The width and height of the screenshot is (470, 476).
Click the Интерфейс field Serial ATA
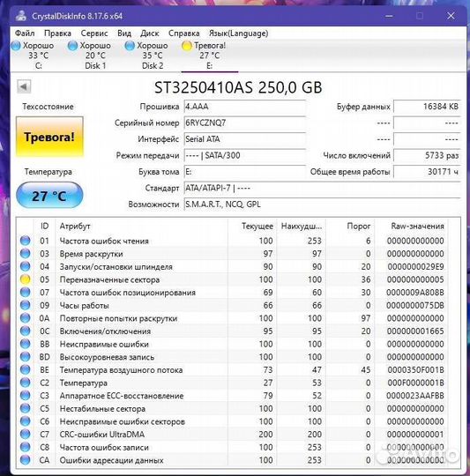[245, 139]
